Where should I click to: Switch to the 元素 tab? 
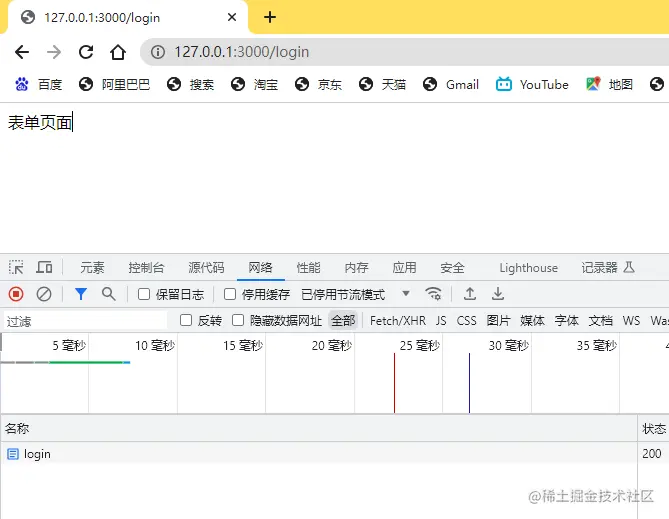(92, 268)
